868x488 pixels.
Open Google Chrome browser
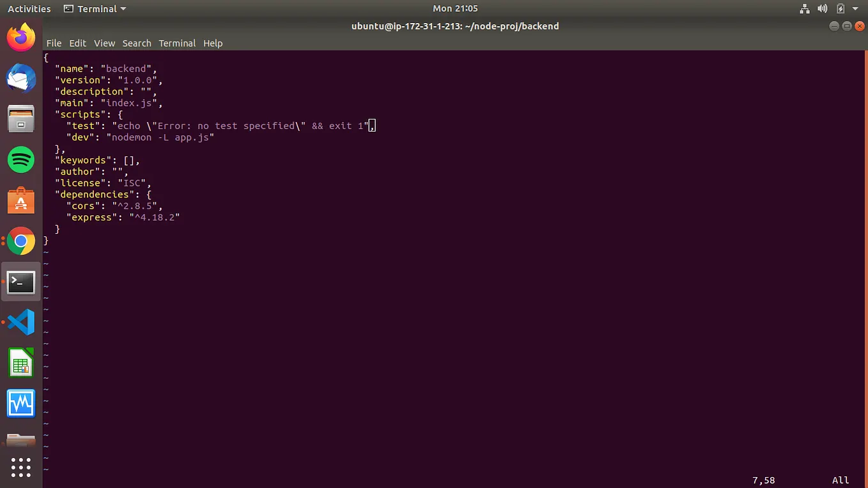(x=21, y=241)
